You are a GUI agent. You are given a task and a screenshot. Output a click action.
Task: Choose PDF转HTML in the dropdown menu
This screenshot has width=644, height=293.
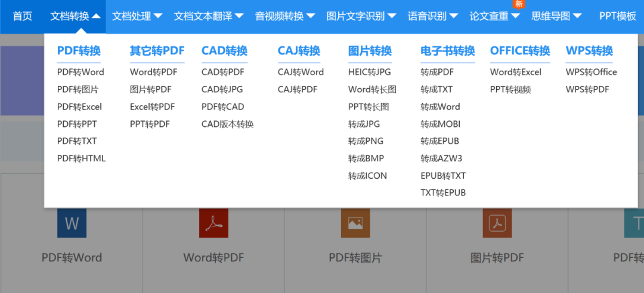point(81,158)
